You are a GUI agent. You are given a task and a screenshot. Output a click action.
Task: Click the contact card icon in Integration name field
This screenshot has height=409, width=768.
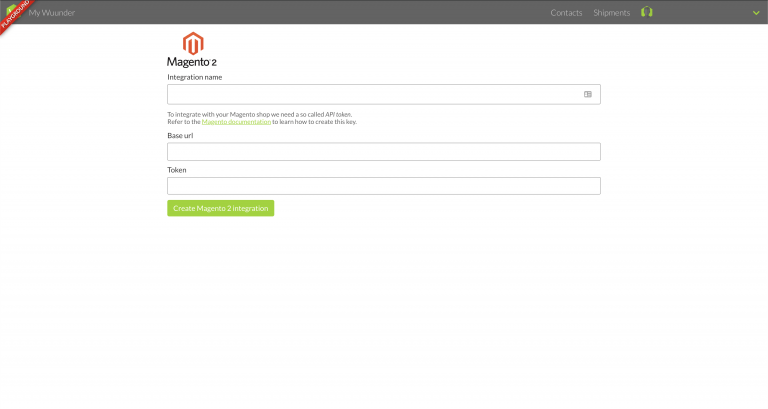[588, 94]
